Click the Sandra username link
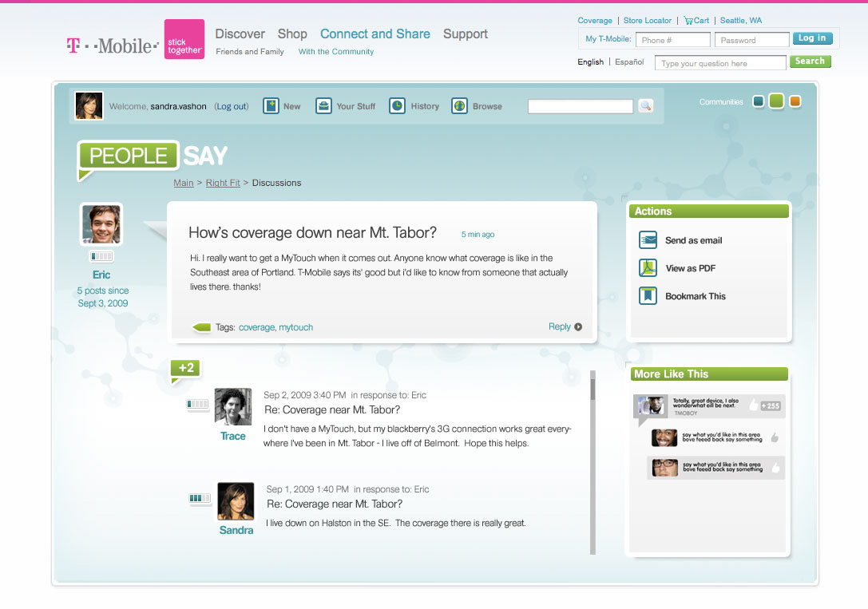This screenshot has height=609, width=868. 236,531
